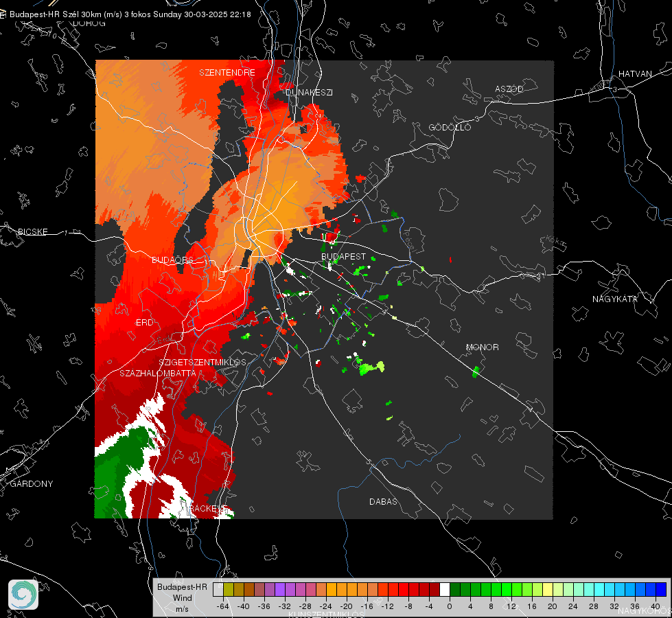Click the legend tick value '-64'
The image size is (672, 618).
(x=223, y=606)
